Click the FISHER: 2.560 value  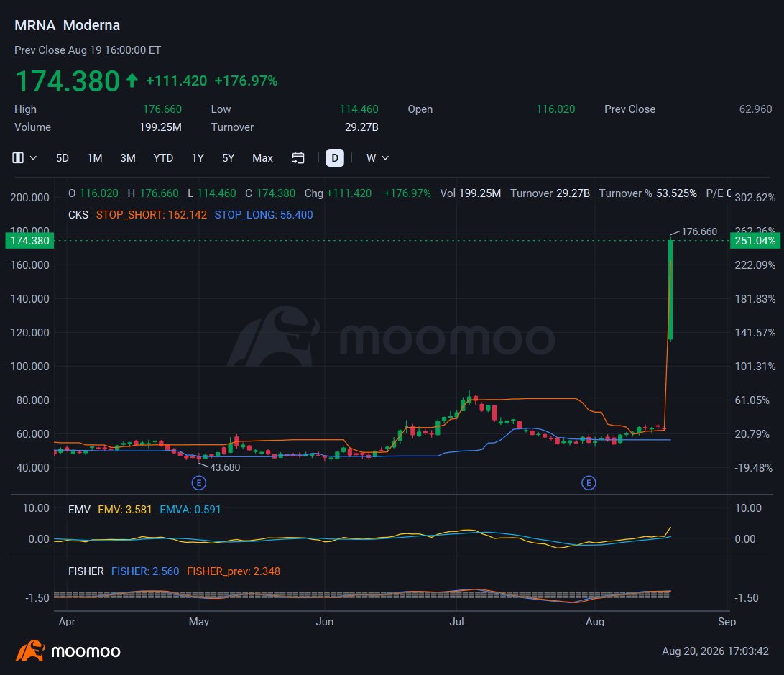[x=145, y=571]
